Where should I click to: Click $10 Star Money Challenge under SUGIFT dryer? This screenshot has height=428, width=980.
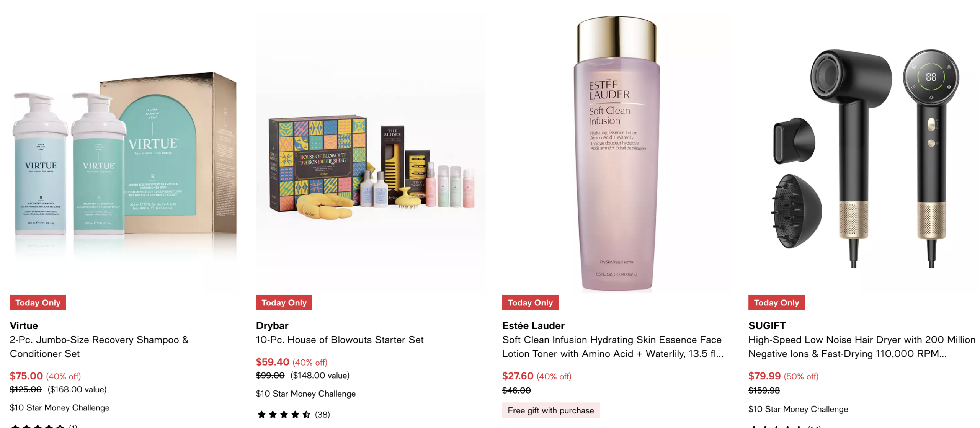tap(798, 409)
